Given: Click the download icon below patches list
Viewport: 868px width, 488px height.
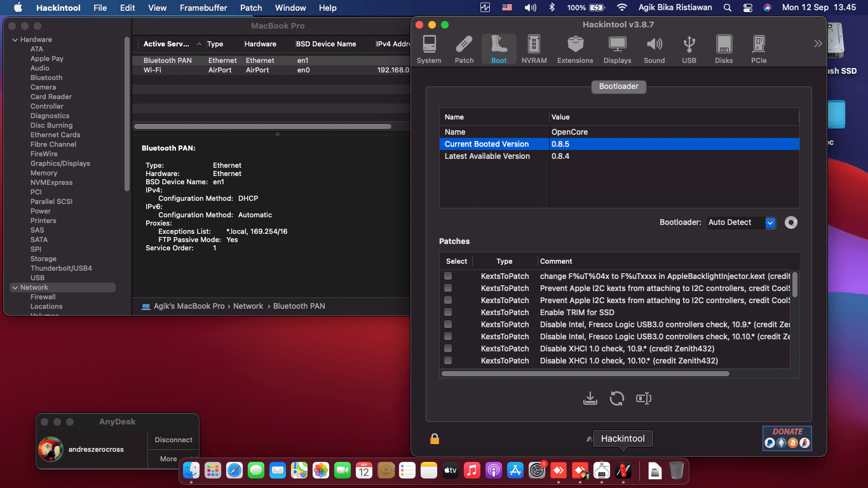Looking at the screenshot, I should [x=590, y=398].
